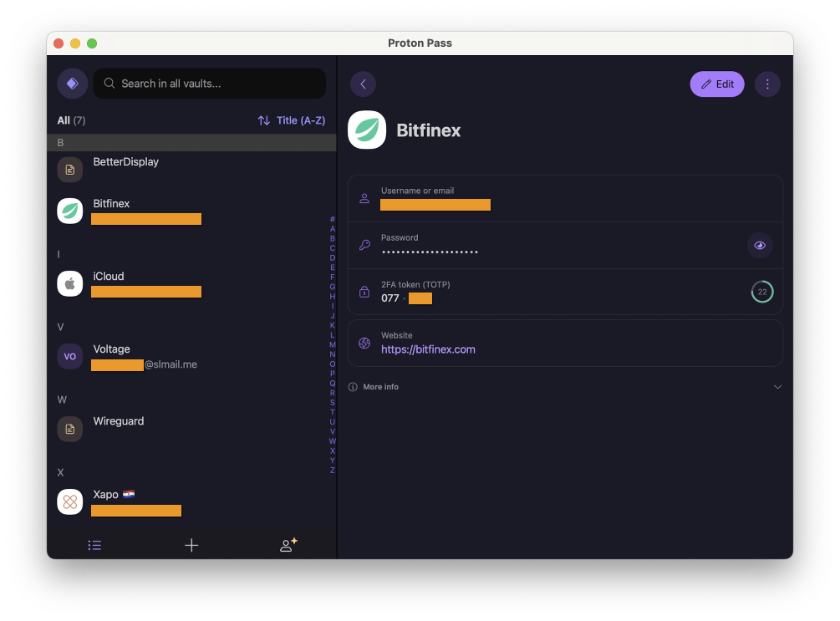Click the key icon in password row
The image size is (840, 621).
click(x=364, y=246)
